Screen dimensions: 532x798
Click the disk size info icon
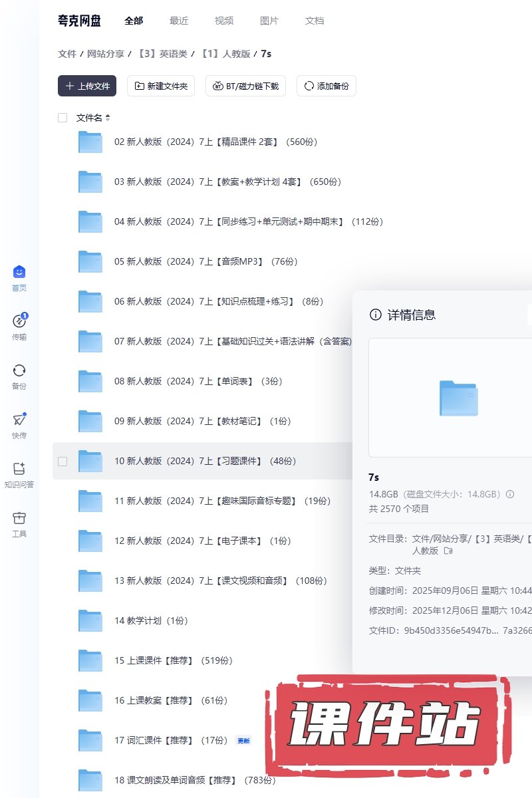click(x=511, y=494)
